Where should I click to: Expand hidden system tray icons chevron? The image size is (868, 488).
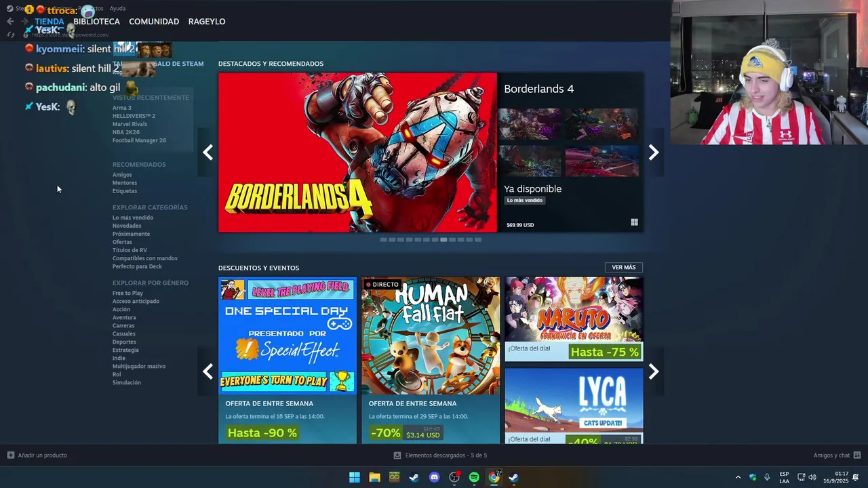click(738, 477)
